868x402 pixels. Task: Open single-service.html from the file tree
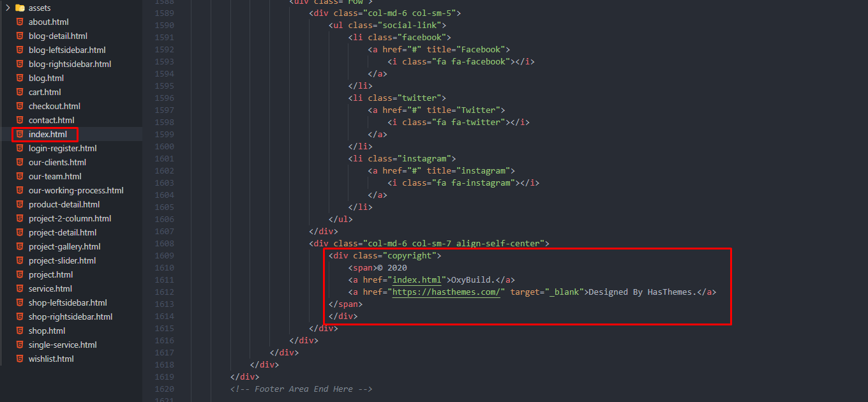(x=63, y=345)
